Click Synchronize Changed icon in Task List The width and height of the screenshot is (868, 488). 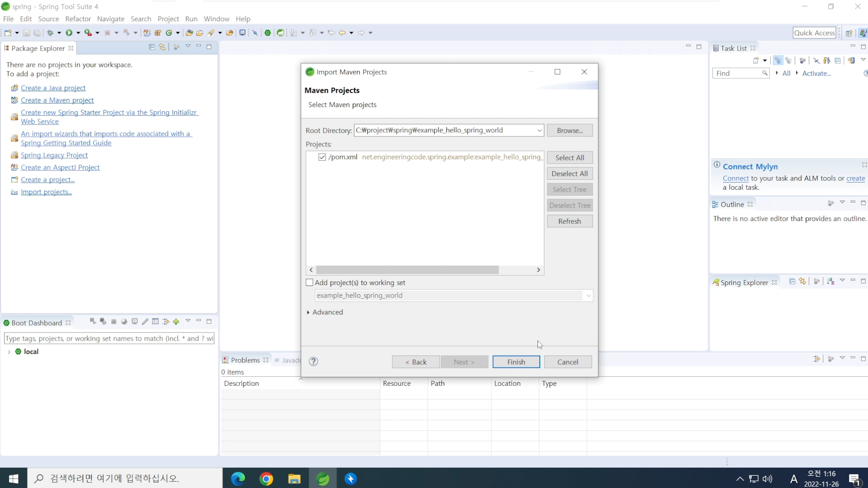[851, 61]
